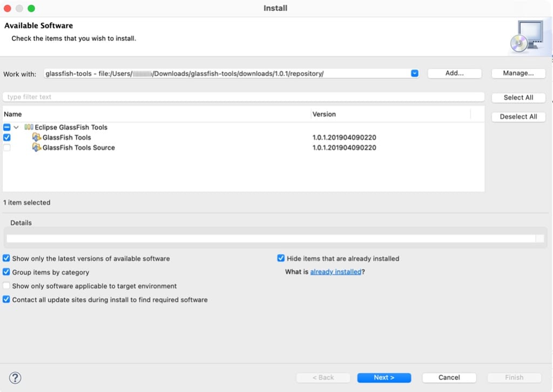Open the already installed link
Viewport: 553px width, 392px height.
pos(335,272)
